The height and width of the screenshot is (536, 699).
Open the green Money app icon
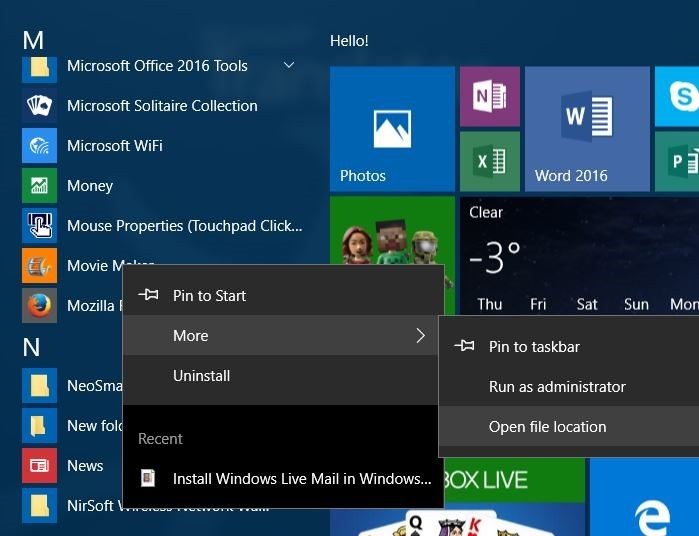click(39, 186)
